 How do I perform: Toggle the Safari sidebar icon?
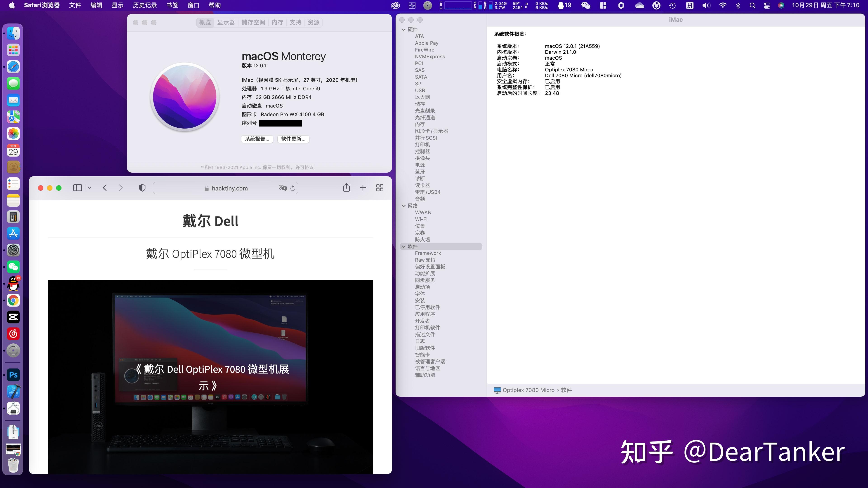(x=77, y=188)
